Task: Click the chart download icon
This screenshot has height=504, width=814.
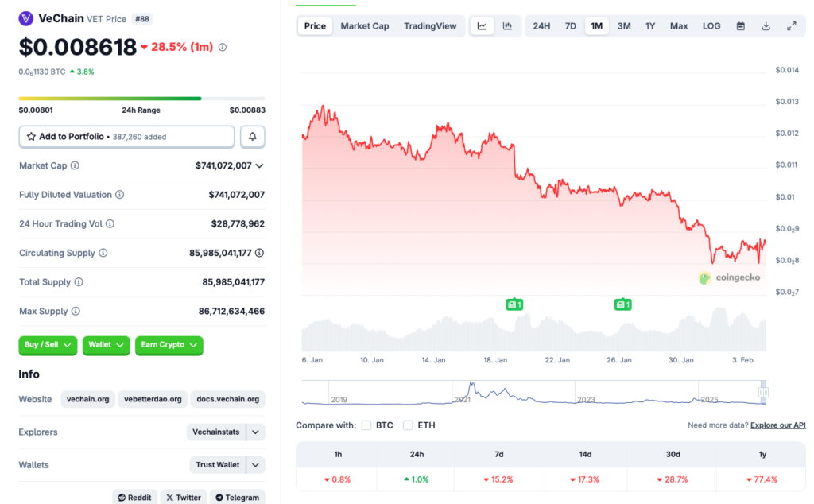Action: (766, 25)
